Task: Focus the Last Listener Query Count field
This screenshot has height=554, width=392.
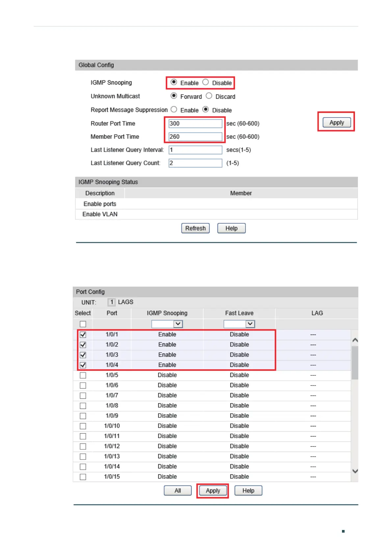Action: pos(196,163)
